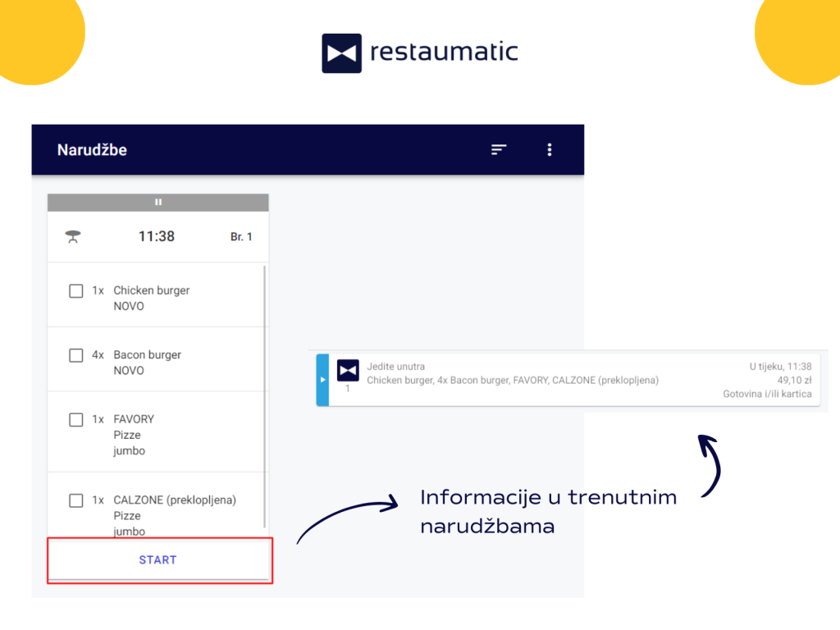Click the START button
The height and width of the screenshot is (630, 840).
(158, 559)
